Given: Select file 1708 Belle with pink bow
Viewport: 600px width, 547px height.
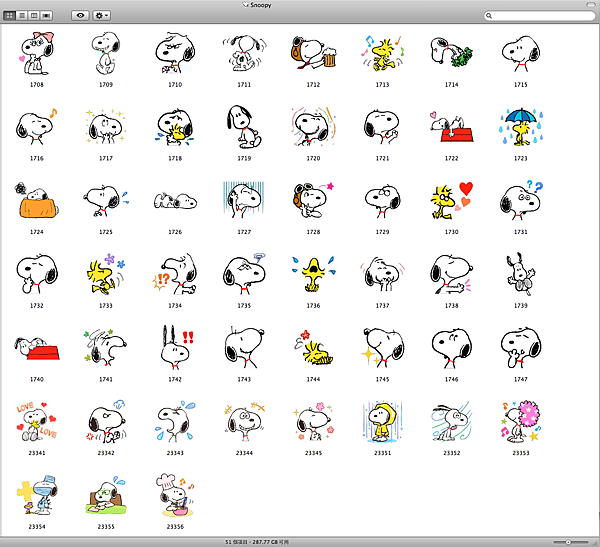Looking at the screenshot, I should (x=37, y=54).
